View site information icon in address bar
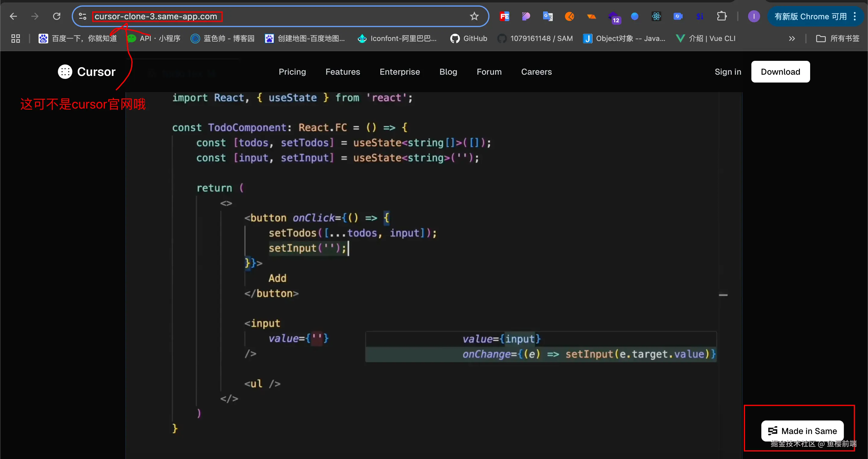The height and width of the screenshot is (459, 868). [x=83, y=16]
